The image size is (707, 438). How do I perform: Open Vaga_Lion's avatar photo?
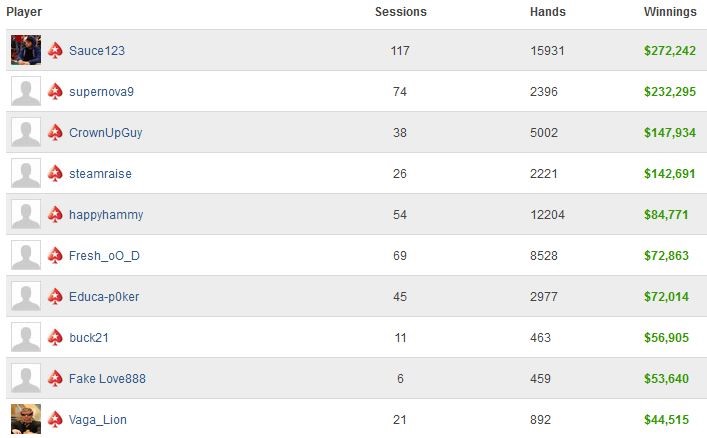click(26, 419)
